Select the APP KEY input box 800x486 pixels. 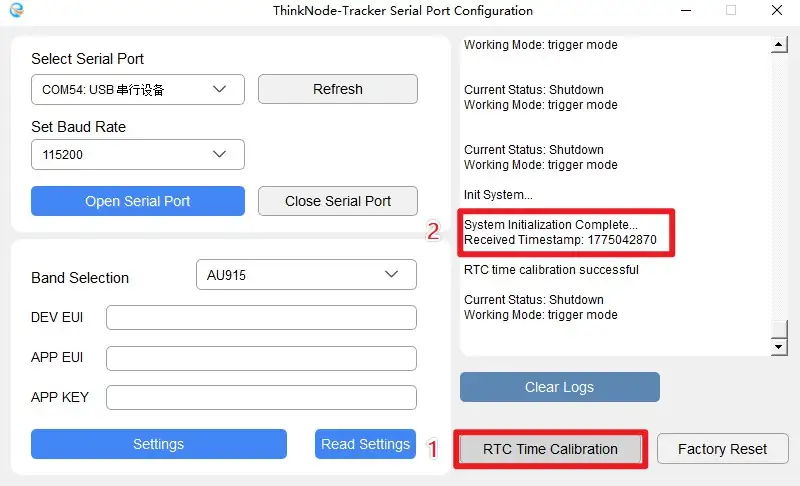(261, 397)
